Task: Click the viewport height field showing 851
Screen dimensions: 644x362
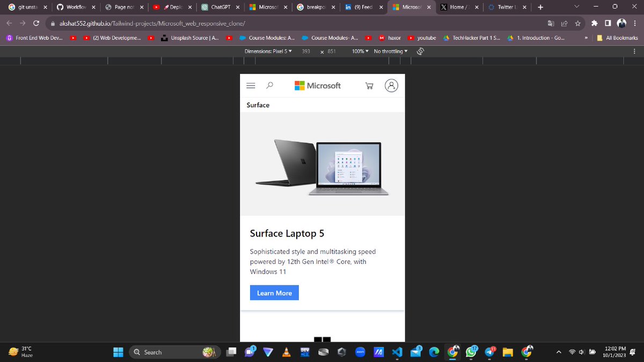Action: point(332,51)
